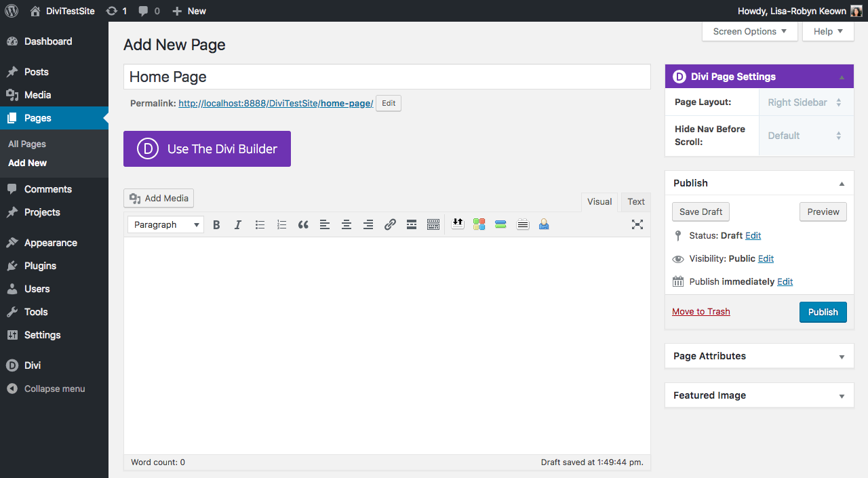Click Move to Trash link
868x478 pixels.
coord(701,311)
